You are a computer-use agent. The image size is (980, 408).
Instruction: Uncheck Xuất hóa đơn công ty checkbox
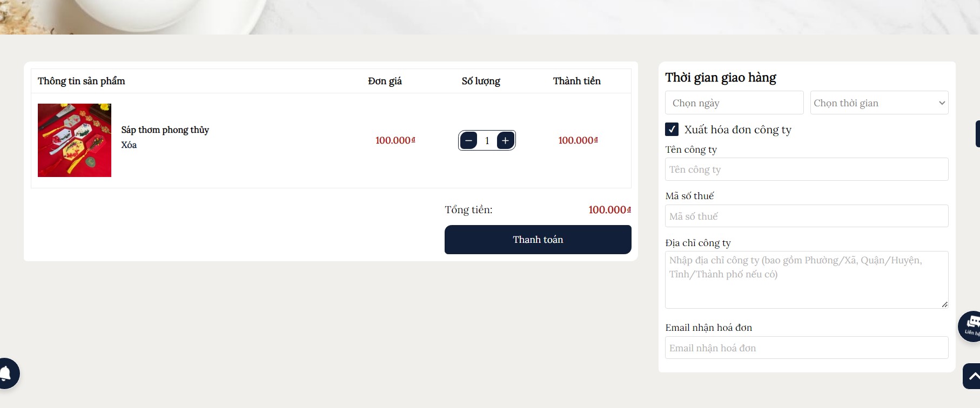click(x=672, y=130)
